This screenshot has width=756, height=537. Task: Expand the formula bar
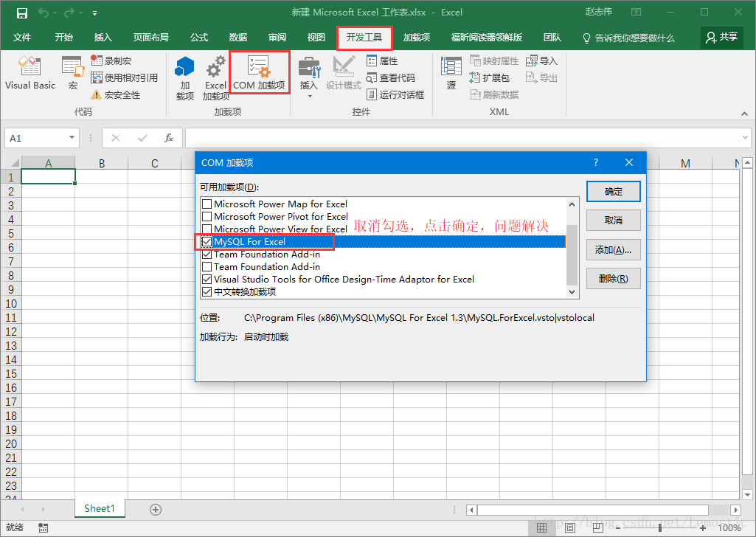point(745,139)
